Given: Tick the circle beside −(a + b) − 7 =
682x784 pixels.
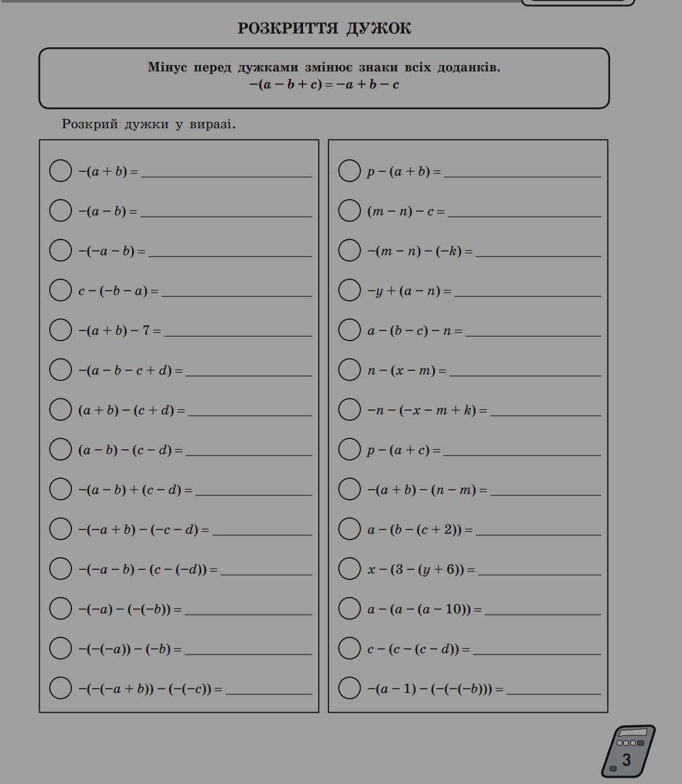Looking at the screenshot, I should pyautogui.click(x=61, y=330).
